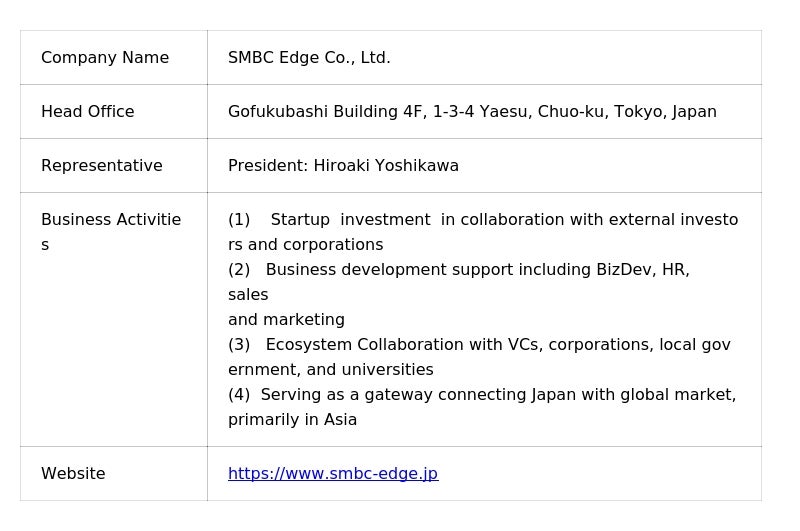Viewport: 800px width, 531px height.
Task: Click the Company Name label cell
Action: (105, 58)
